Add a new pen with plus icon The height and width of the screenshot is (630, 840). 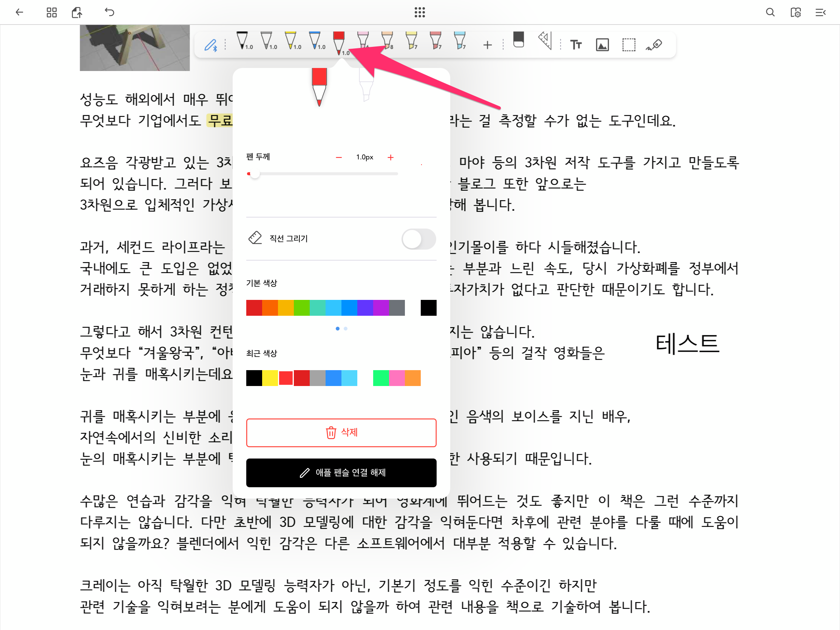(487, 45)
